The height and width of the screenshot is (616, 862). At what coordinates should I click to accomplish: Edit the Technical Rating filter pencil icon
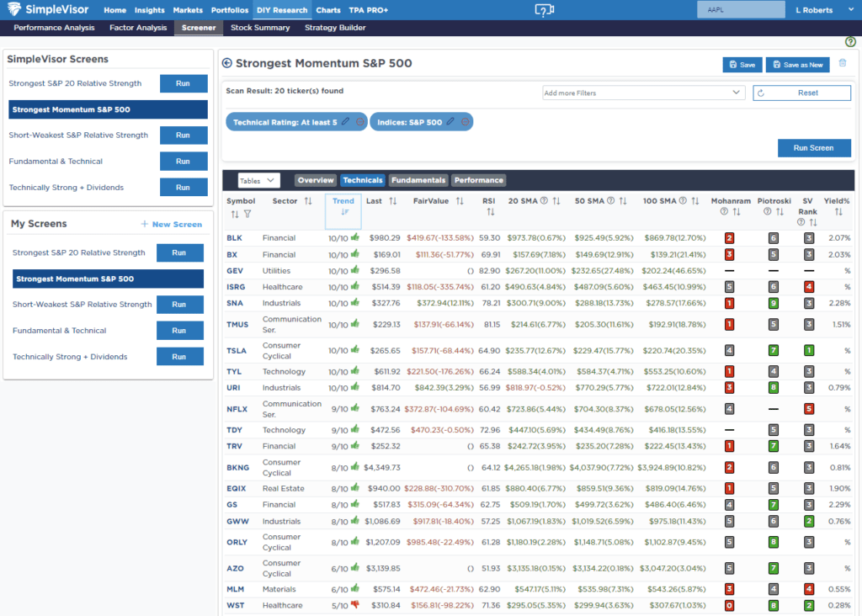coord(345,121)
